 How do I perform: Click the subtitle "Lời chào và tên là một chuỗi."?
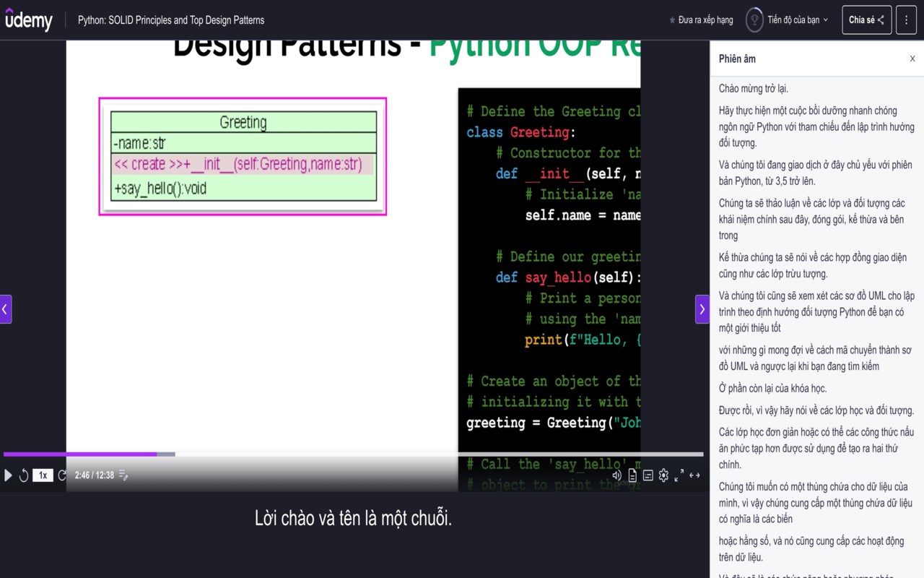pos(353,518)
